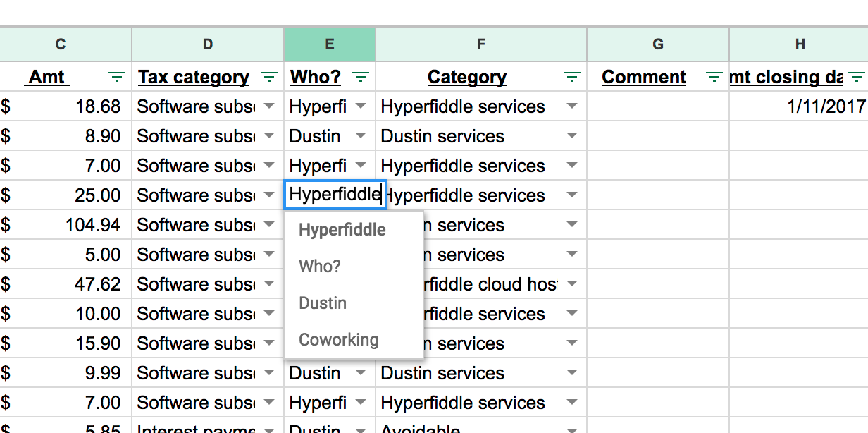Select the Category header cell text
868x433 pixels.
tap(467, 77)
